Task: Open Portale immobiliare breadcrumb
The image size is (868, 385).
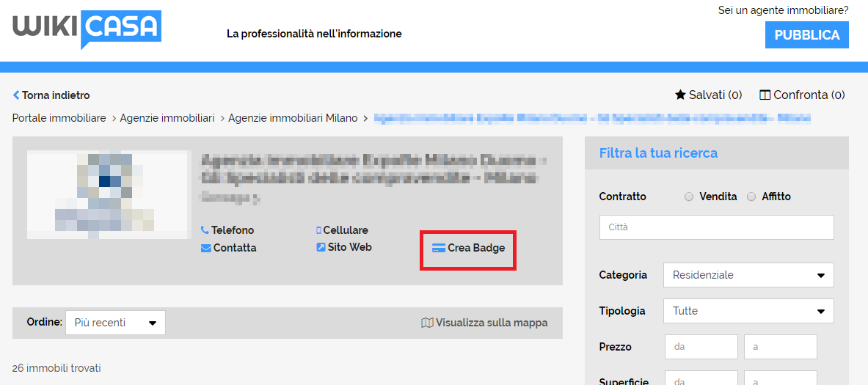Action: [x=59, y=118]
